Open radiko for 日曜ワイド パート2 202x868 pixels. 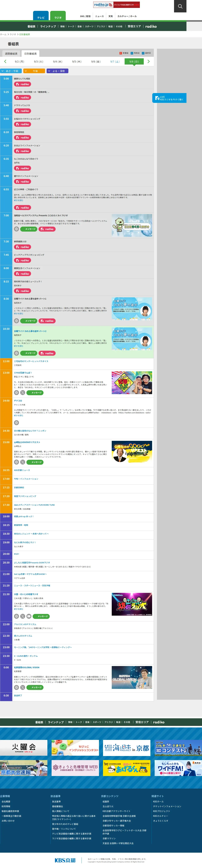tap(47, 353)
